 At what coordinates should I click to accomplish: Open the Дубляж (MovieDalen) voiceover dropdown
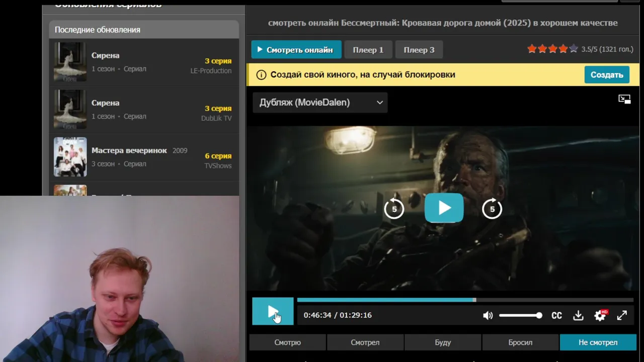coord(320,103)
